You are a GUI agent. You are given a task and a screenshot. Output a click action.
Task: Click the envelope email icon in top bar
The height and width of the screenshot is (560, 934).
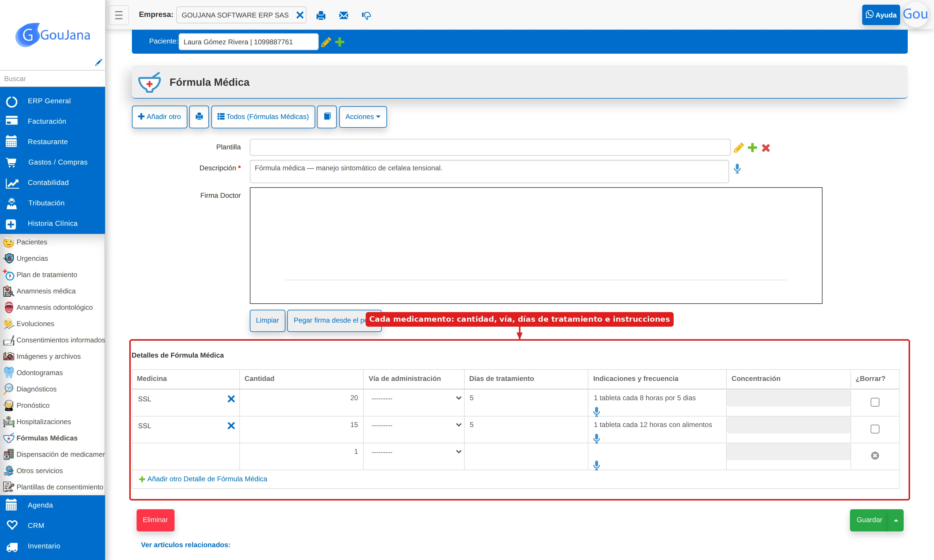(344, 15)
